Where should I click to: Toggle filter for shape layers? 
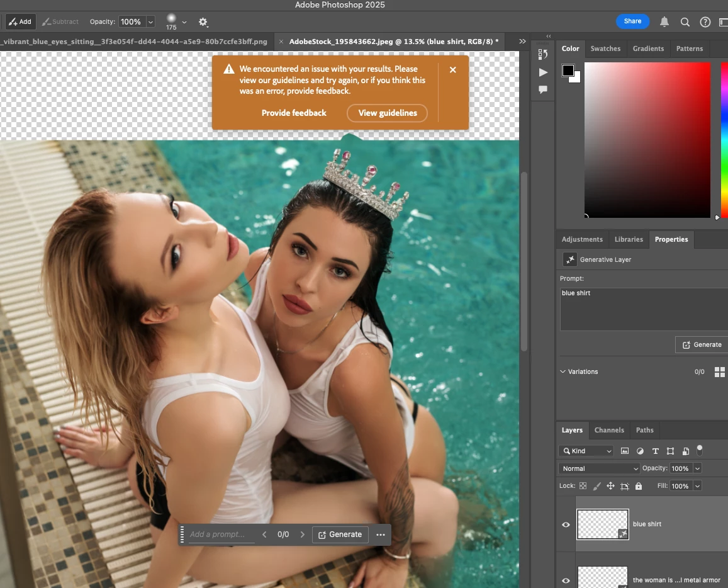671,451
